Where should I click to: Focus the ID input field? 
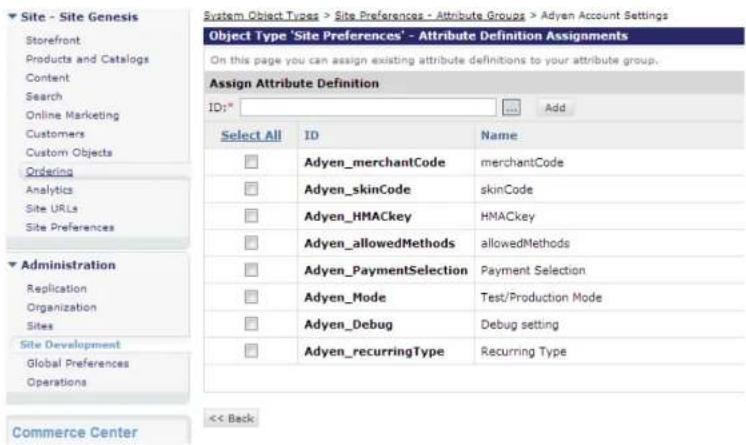(x=368, y=108)
